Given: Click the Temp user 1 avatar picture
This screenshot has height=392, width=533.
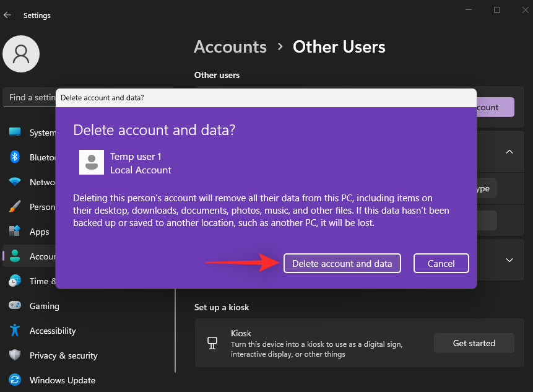Looking at the screenshot, I should click(92, 162).
